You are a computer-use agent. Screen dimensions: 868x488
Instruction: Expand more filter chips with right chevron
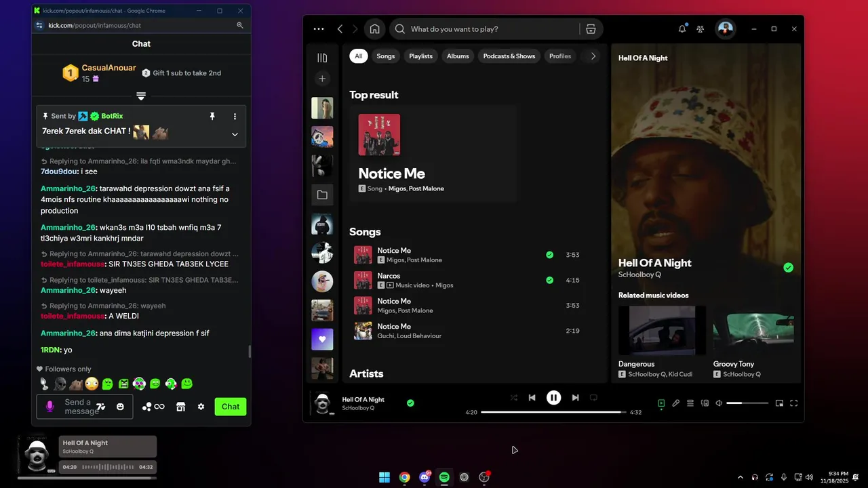tap(593, 56)
